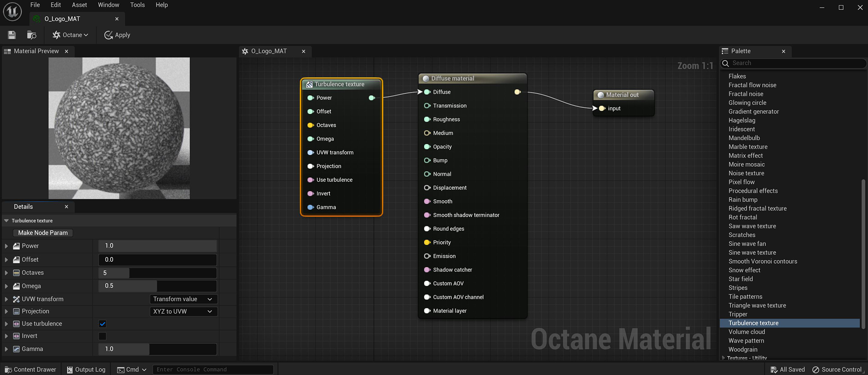The width and height of the screenshot is (868, 375).
Task: Click the Browse to asset icon
Action: tap(32, 35)
